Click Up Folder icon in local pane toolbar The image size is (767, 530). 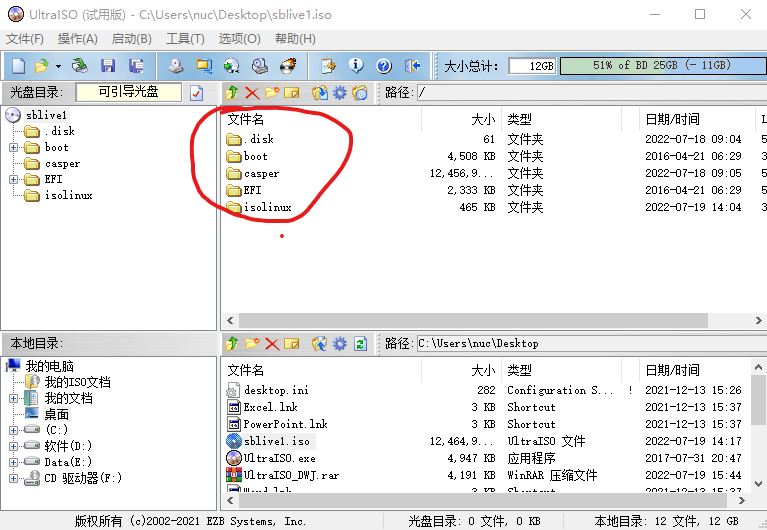pos(232,344)
